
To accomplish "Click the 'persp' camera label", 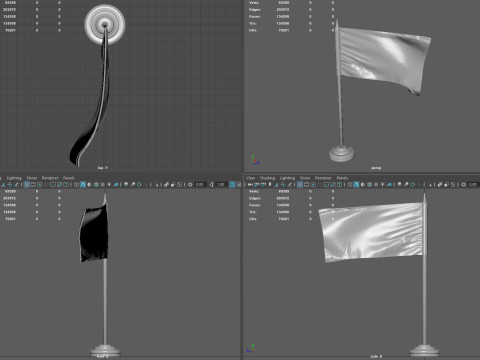I will tap(376, 168).
